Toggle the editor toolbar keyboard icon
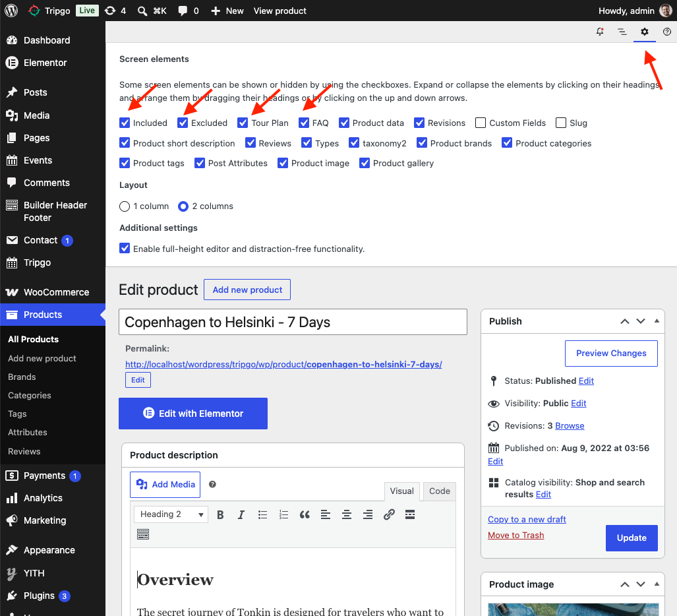The height and width of the screenshot is (616, 677). click(143, 534)
